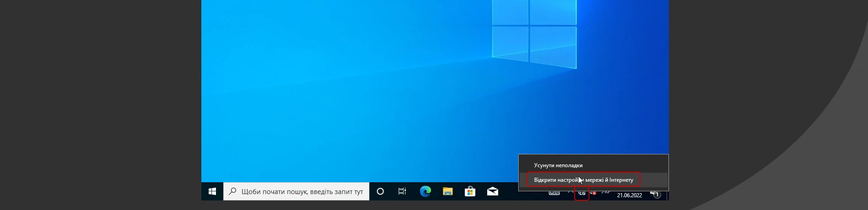Open Task View on the taskbar

pos(402,192)
